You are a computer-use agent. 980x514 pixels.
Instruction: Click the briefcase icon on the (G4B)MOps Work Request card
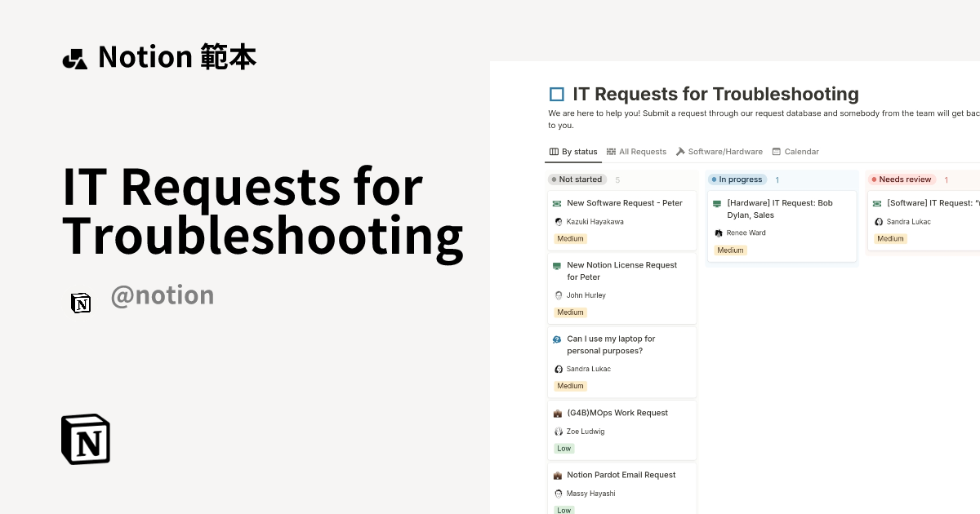[557, 413]
